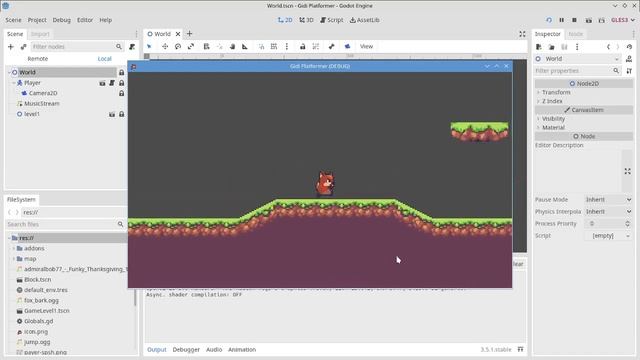Open level1 sub-scene in editor icon
Viewport: 640px width, 360px height.
[x=112, y=114]
